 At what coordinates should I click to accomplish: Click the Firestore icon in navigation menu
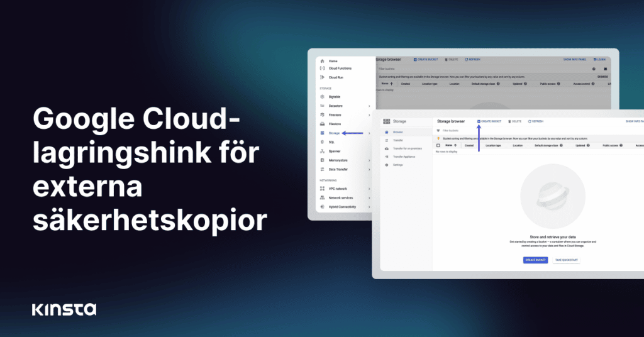pos(322,115)
